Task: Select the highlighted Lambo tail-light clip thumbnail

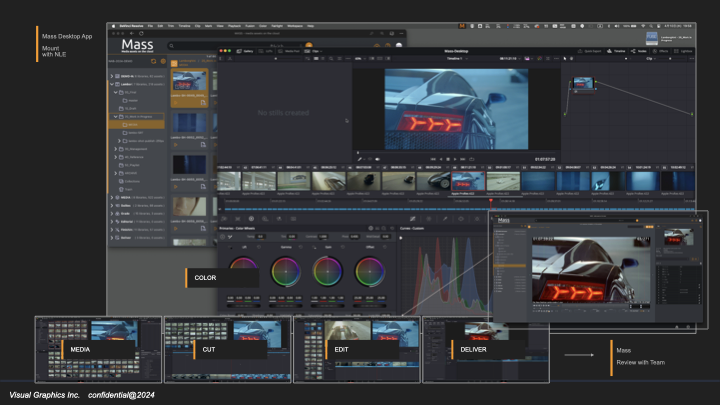Action: click(x=468, y=181)
